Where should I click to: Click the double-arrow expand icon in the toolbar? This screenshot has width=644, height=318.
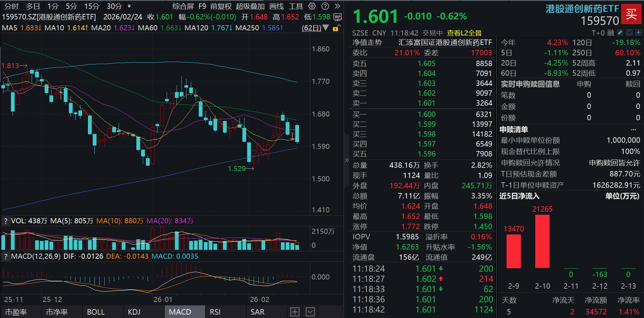point(337,6)
